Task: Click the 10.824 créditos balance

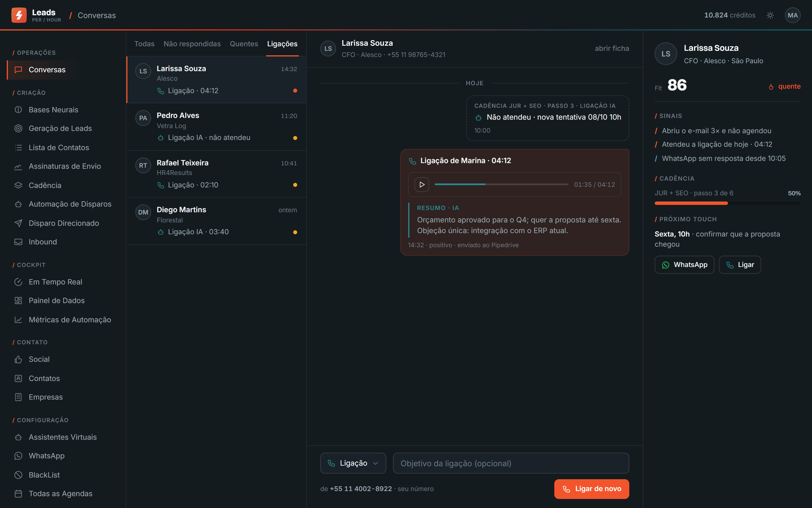Action: point(729,15)
